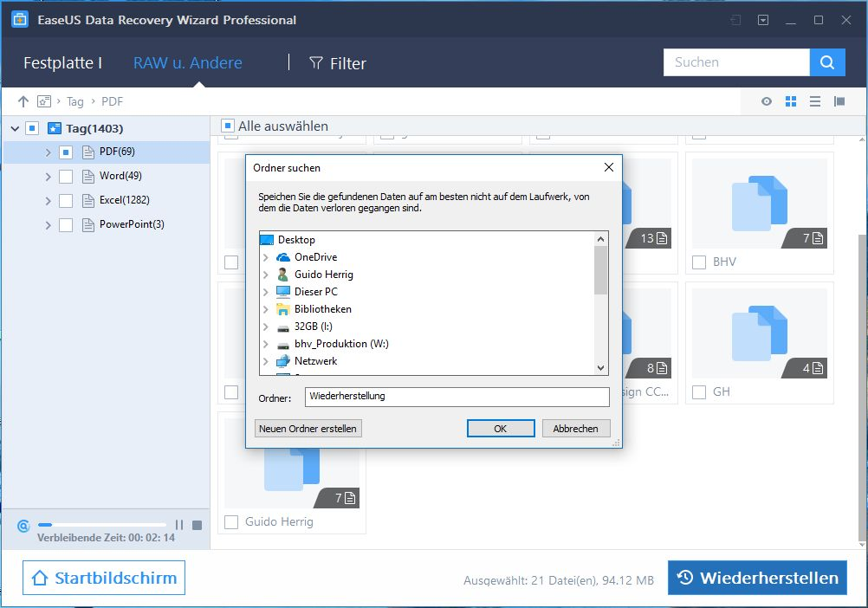The height and width of the screenshot is (608, 868).
Task: Confirm the dialog with OK
Action: click(501, 428)
